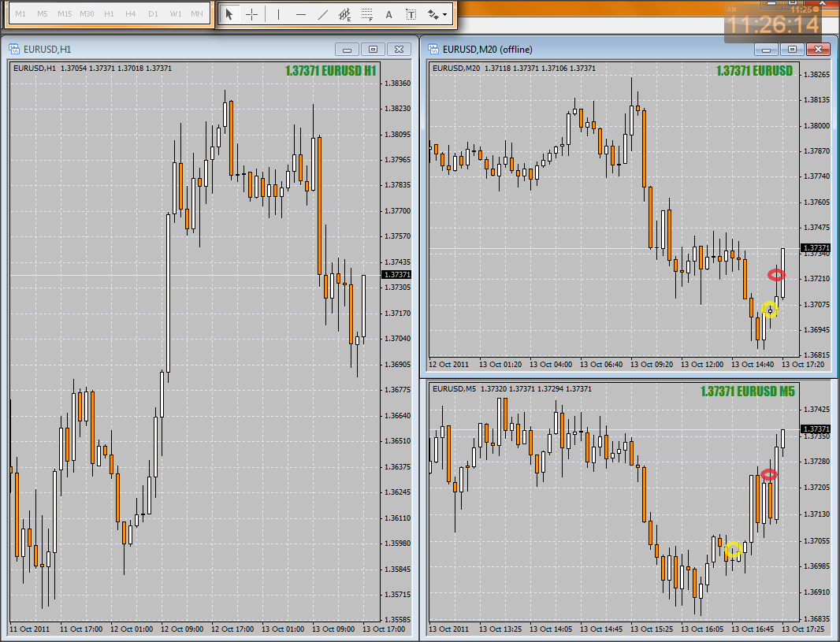Viewport: 840px width, 642px height.
Task: Click 1.36835 on M5 price scale
Action: pyautogui.click(x=816, y=618)
